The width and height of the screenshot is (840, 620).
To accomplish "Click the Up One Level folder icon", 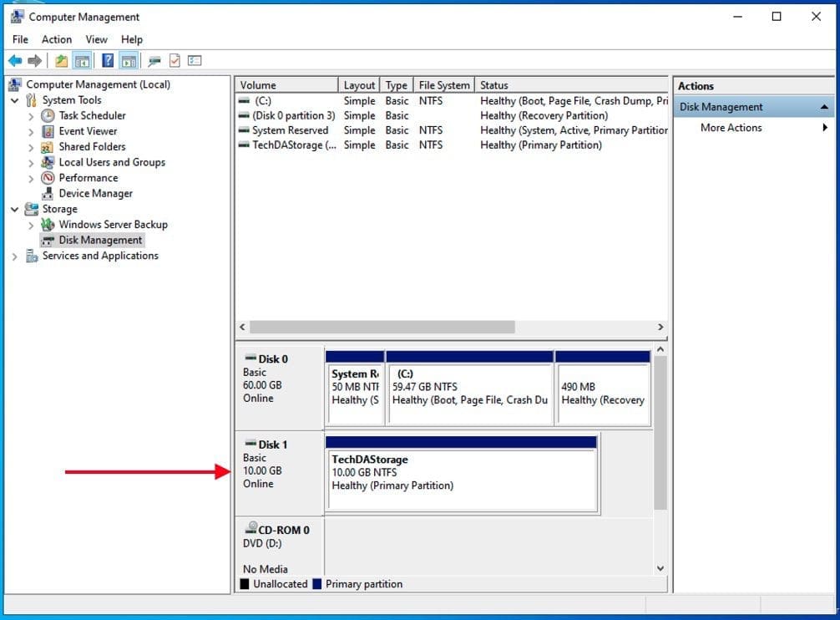I will [61, 60].
